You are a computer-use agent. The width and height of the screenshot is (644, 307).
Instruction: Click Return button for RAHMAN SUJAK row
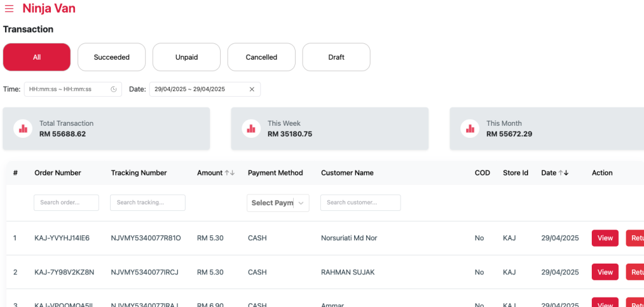coord(635,272)
